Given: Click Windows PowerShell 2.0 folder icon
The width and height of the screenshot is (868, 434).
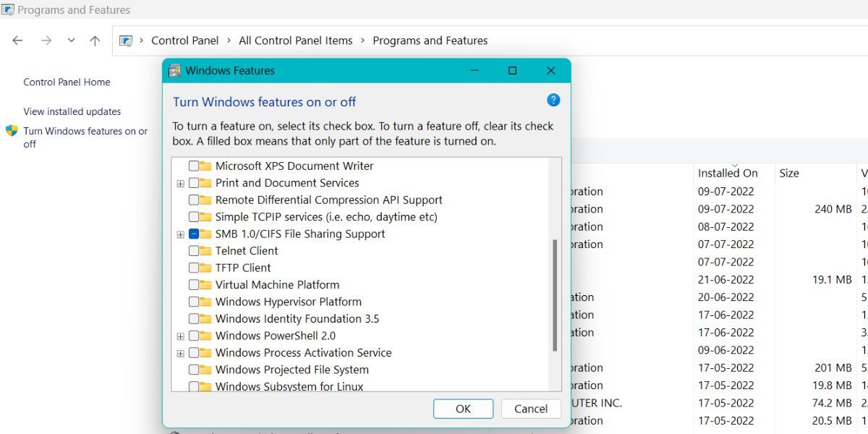Looking at the screenshot, I should click(205, 336).
